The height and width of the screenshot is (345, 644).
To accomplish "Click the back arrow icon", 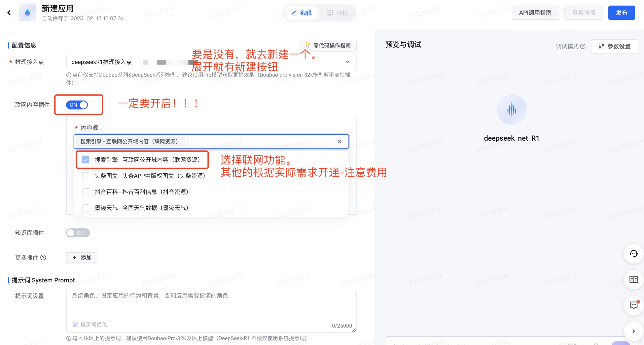I will pos(9,13).
